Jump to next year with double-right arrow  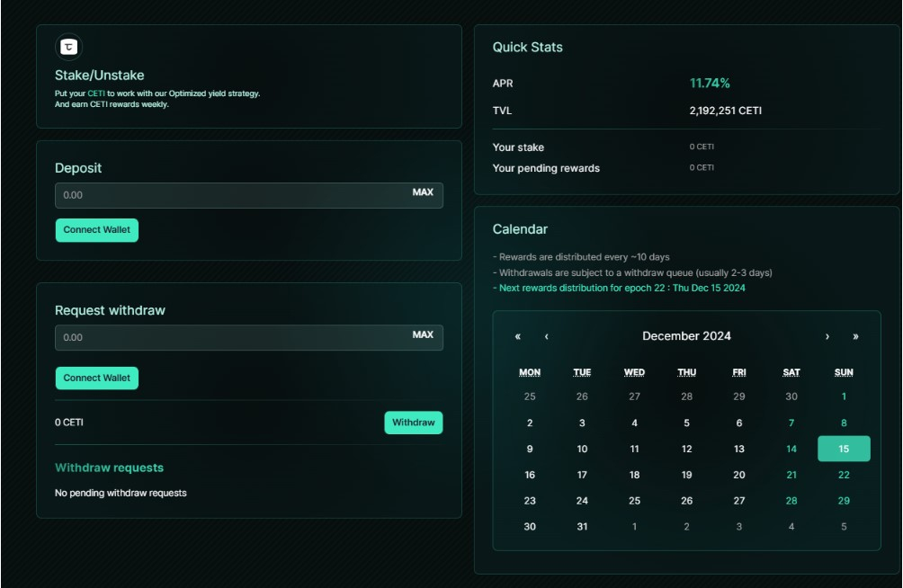pos(855,336)
